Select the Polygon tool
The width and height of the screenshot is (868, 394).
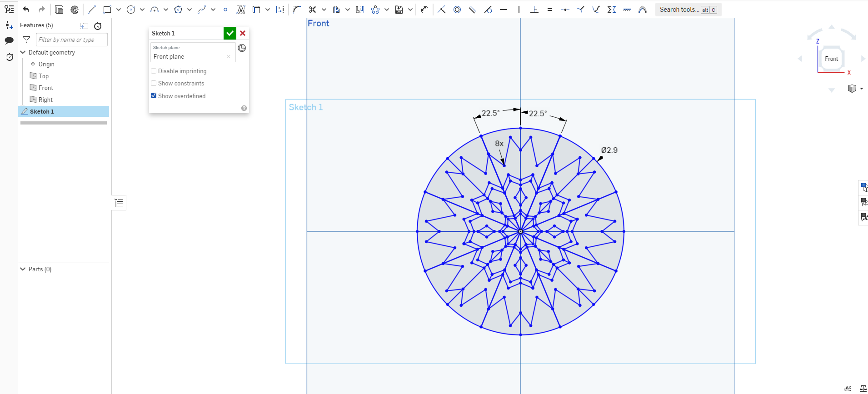tap(178, 10)
